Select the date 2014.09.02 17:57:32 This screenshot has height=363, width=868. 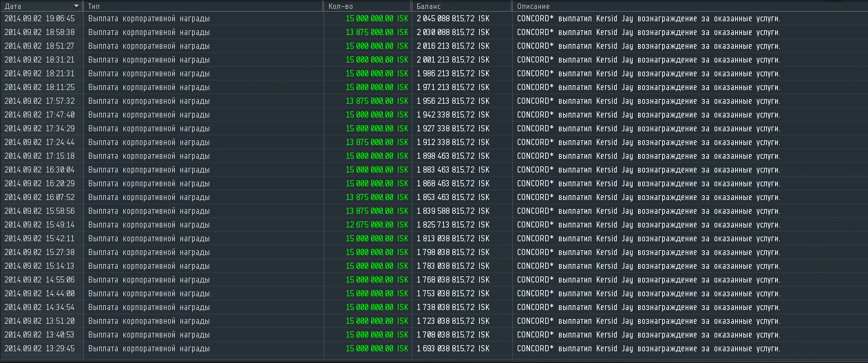39,101
